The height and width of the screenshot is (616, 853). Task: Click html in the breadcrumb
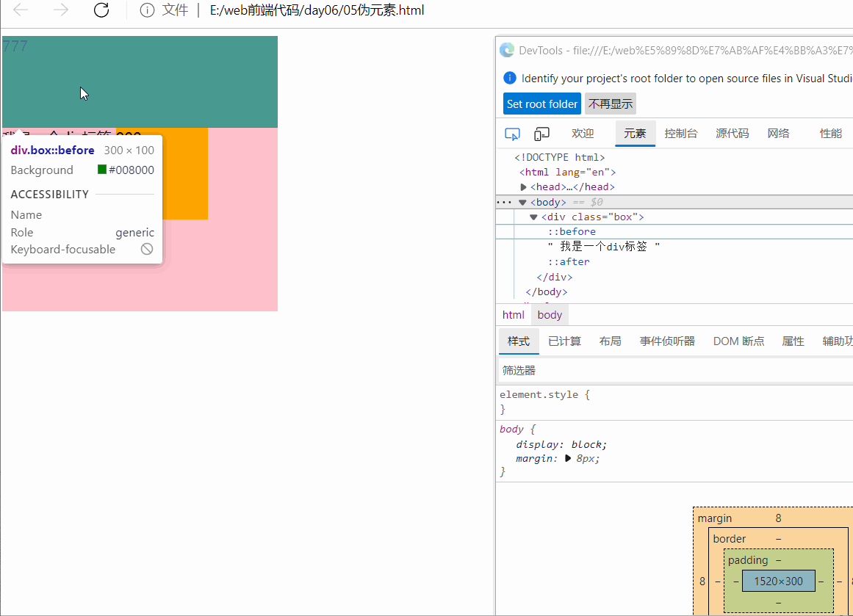pyautogui.click(x=514, y=315)
